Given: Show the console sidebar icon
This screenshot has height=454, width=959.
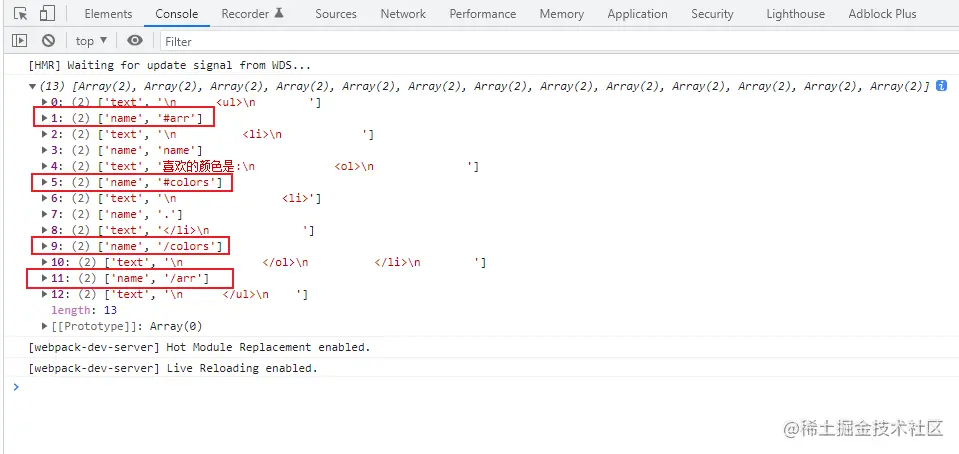Looking at the screenshot, I should 20,41.
